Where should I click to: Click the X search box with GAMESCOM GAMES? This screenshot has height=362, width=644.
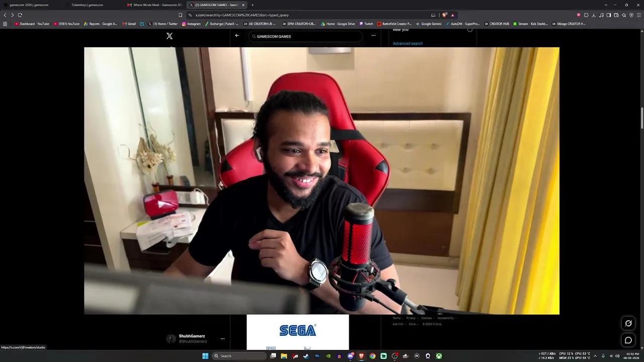tap(305, 36)
